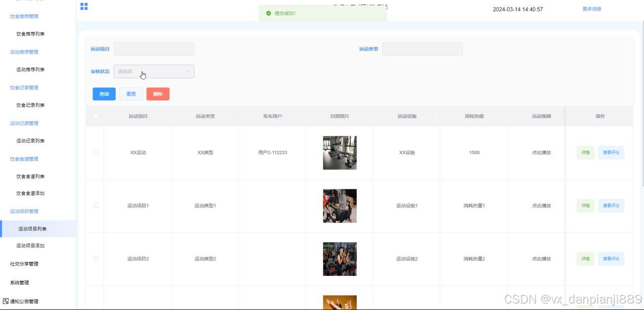Open cover image thumbnail of 运动项目2
644x310 pixels.
pyautogui.click(x=340, y=259)
